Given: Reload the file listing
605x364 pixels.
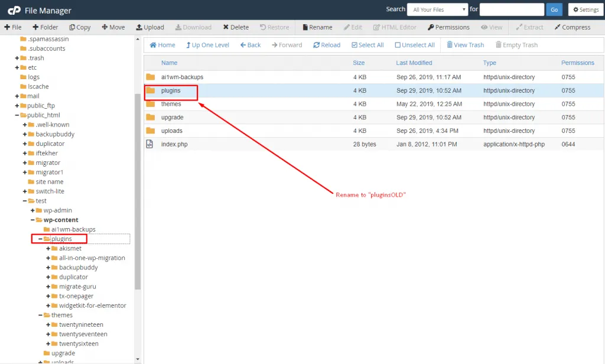Looking at the screenshot, I should tap(327, 45).
